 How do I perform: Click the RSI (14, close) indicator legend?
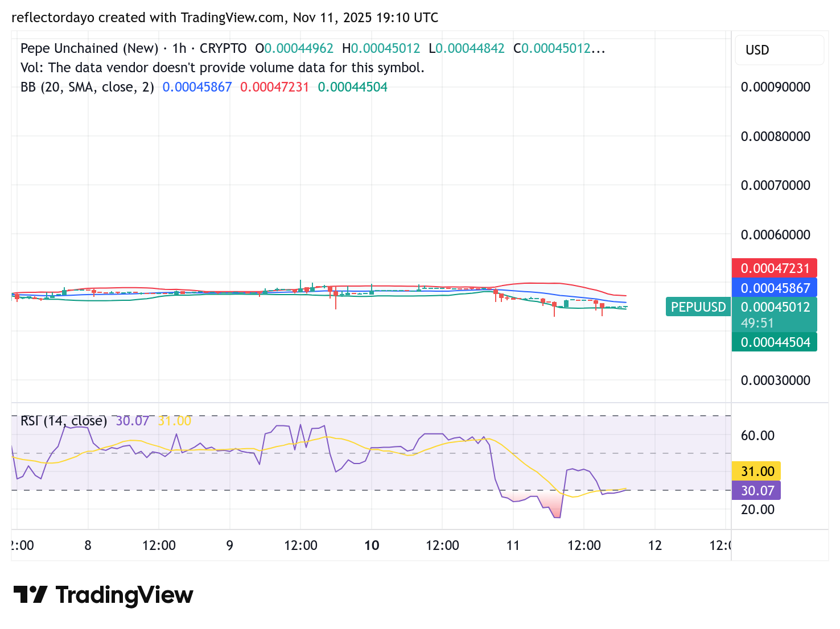(x=64, y=421)
